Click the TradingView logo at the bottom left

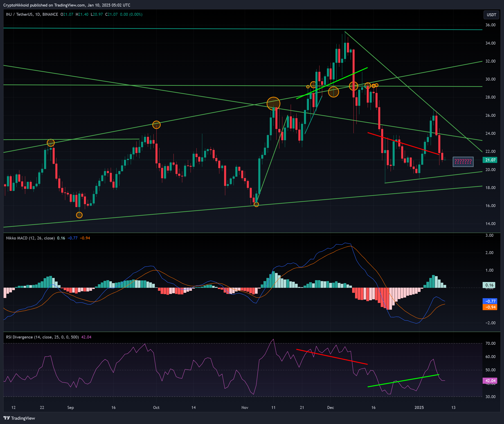[19, 418]
